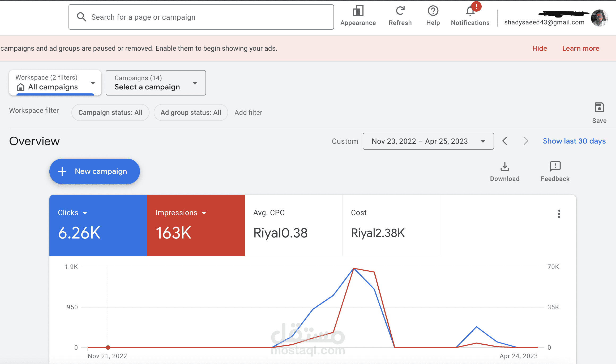Click the New campaign button
The height and width of the screenshot is (364, 616).
click(95, 171)
